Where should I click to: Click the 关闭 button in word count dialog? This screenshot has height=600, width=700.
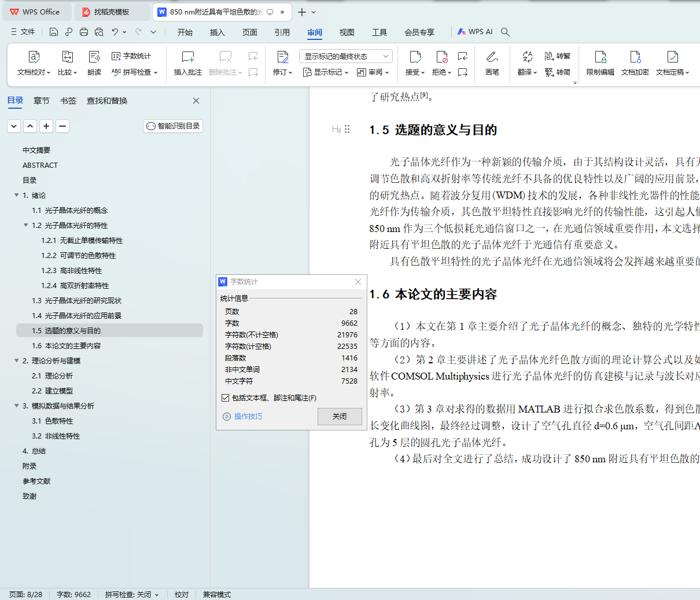[340, 417]
